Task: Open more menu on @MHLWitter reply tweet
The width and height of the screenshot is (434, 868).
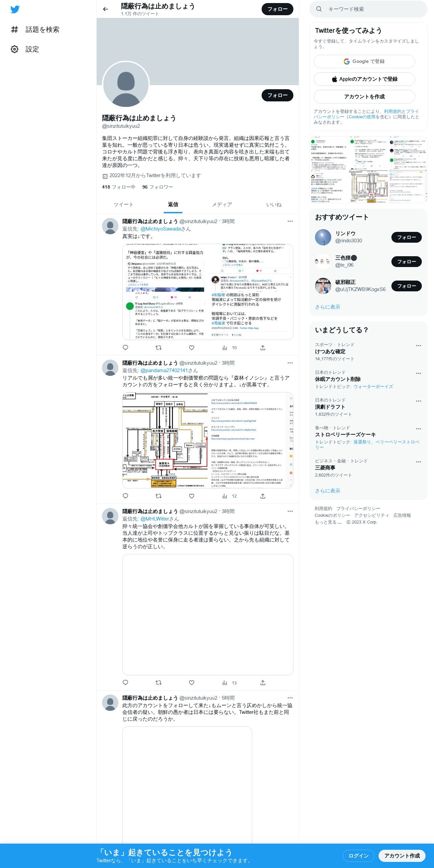Action: [290, 511]
